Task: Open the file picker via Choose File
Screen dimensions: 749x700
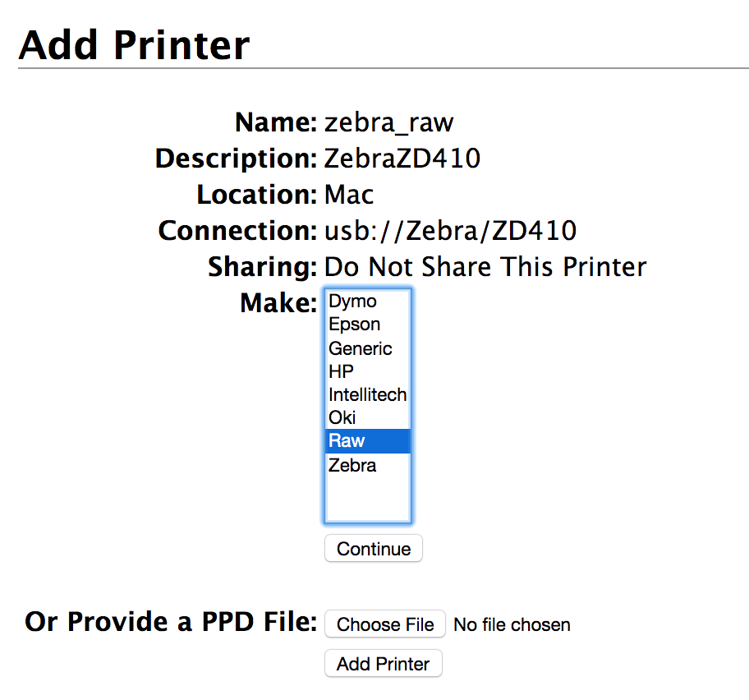Action: (384, 624)
